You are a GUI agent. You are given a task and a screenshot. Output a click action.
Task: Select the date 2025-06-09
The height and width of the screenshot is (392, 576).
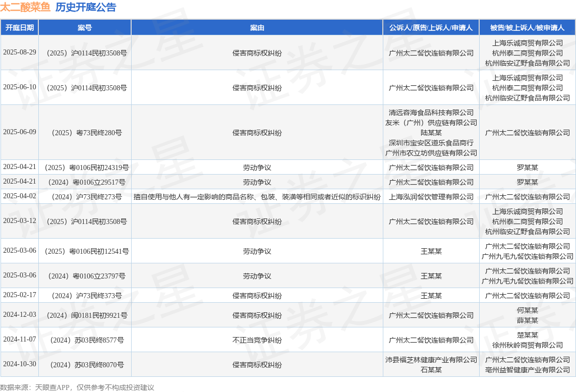click(20, 132)
